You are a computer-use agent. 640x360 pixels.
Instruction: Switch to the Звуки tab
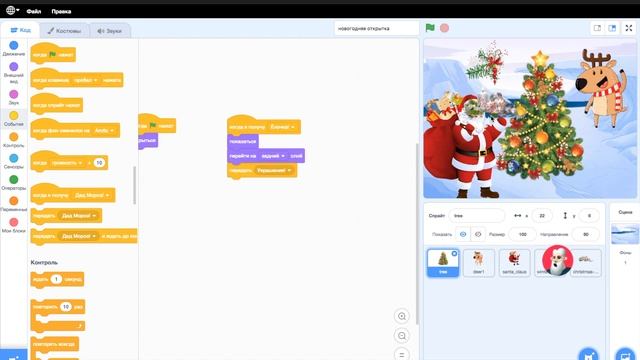109,31
